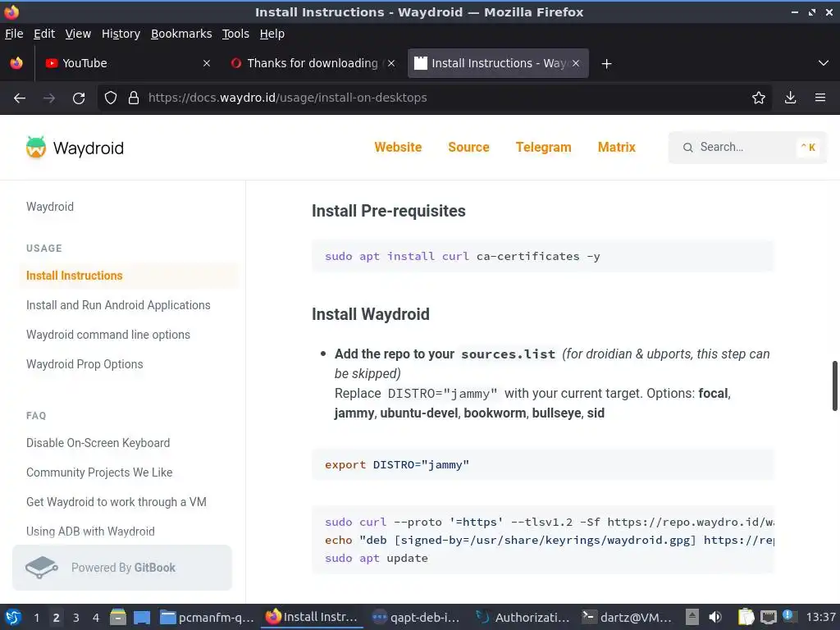This screenshot has height=630, width=840.
Task: Switch to the pcmanfm-qt taskbar window
Action: point(207,618)
